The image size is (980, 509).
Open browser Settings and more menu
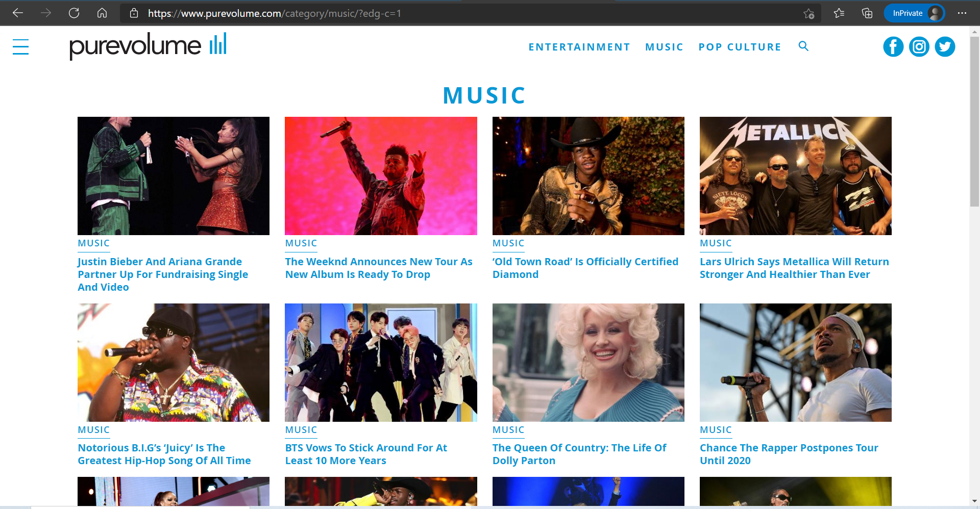(x=962, y=13)
